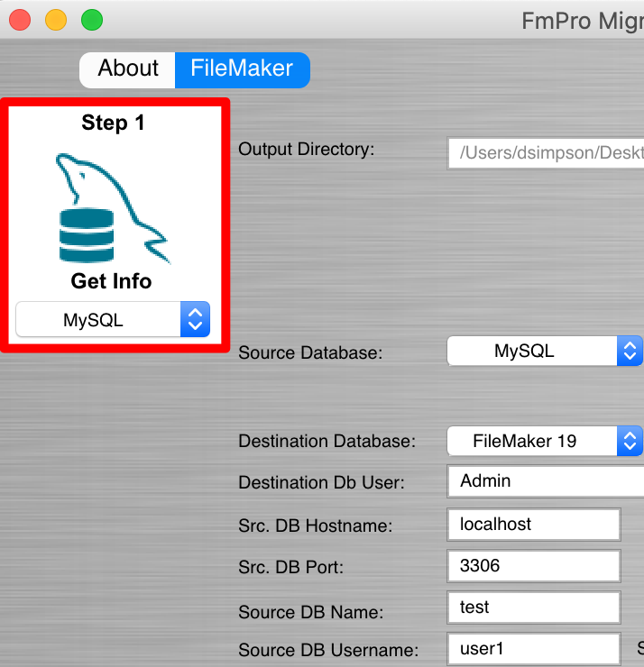Click the Source Database label

[x=310, y=353]
